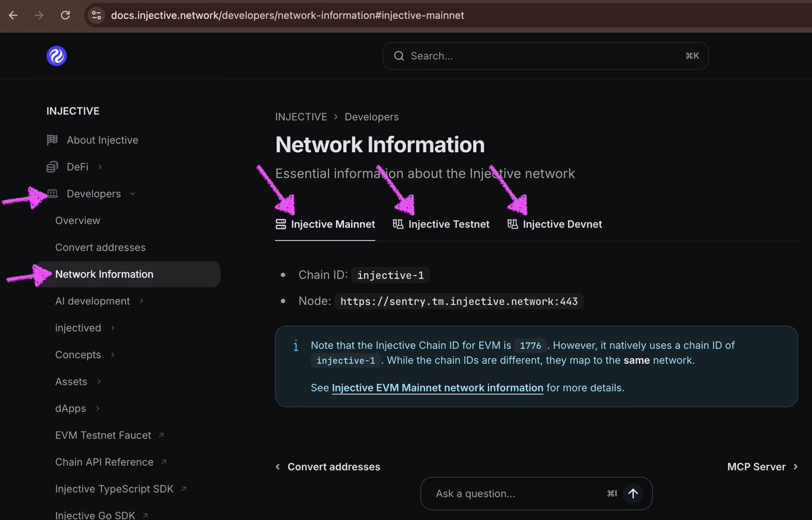
Task: Click the Developers breadcrumb
Action: [x=371, y=117]
